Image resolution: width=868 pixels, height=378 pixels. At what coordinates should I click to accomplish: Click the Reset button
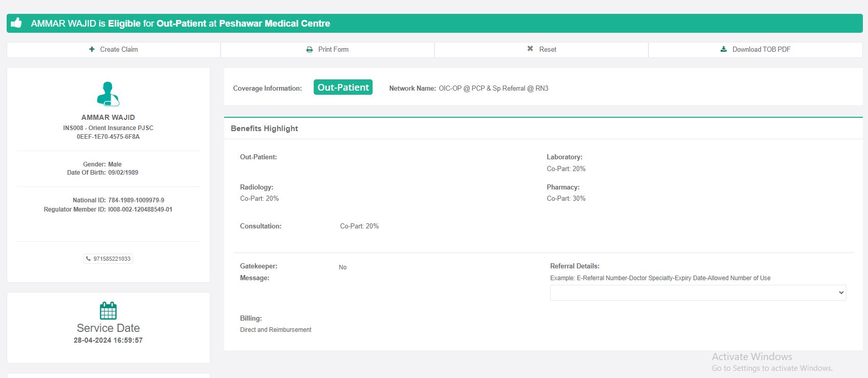541,50
